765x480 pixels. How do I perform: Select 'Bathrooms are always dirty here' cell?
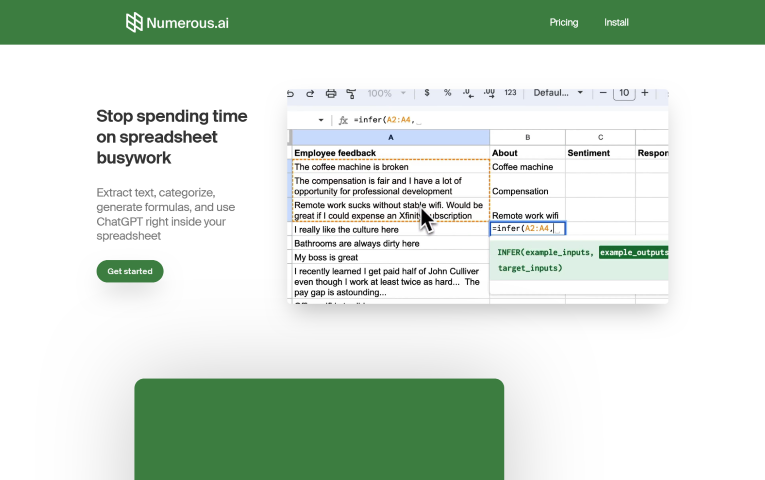pyautogui.click(x=391, y=243)
